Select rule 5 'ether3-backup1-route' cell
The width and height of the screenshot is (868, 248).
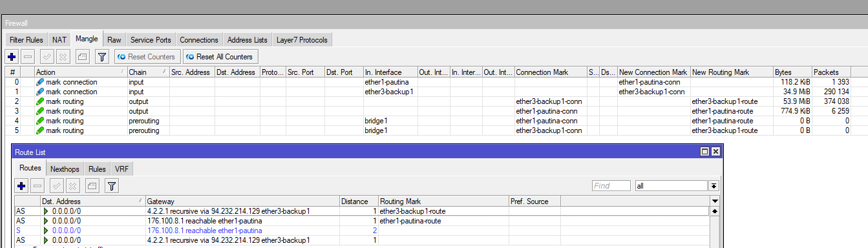[732, 130]
